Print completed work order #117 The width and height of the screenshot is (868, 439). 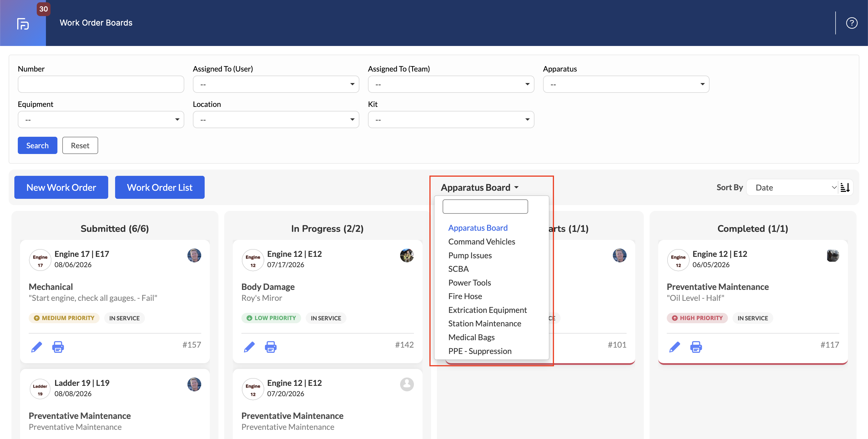pyautogui.click(x=696, y=346)
